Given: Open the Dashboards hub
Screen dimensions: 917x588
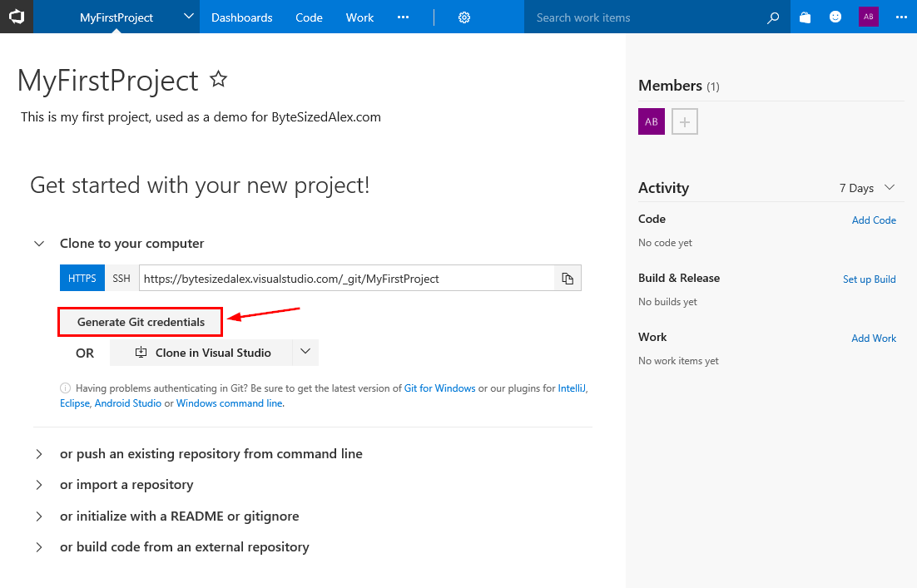Looking at the screenshot, I should [241, 17].
